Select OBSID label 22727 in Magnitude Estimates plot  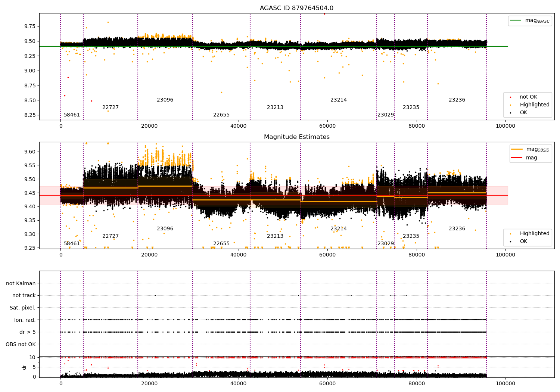pos(111,236)
